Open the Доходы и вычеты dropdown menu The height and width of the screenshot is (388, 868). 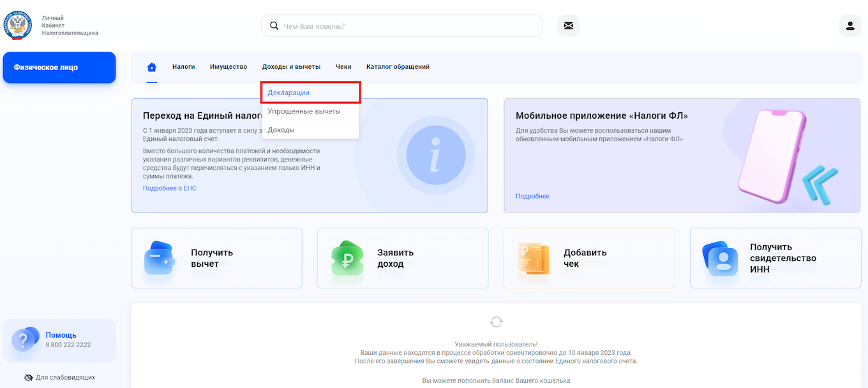point(292,66)
